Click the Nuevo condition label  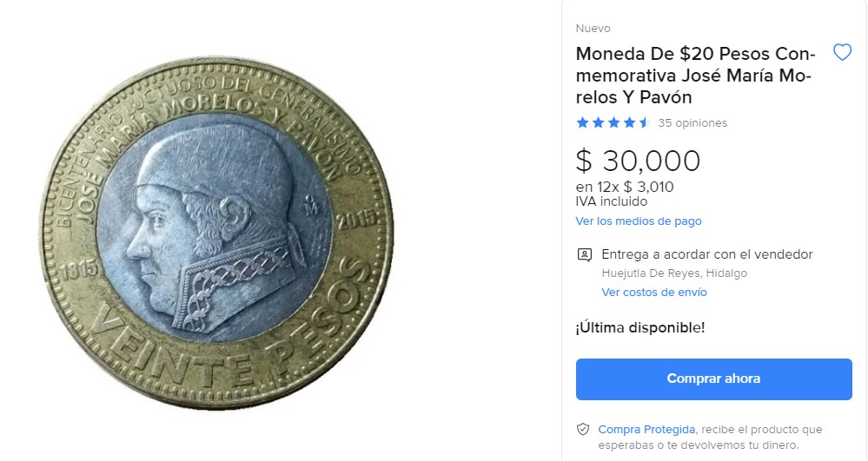tap(593, 29)
